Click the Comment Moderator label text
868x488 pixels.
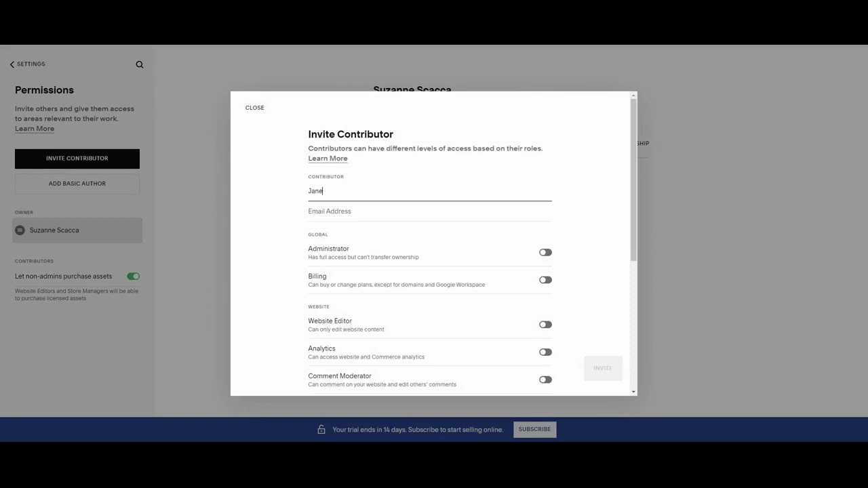coord(340,376)
